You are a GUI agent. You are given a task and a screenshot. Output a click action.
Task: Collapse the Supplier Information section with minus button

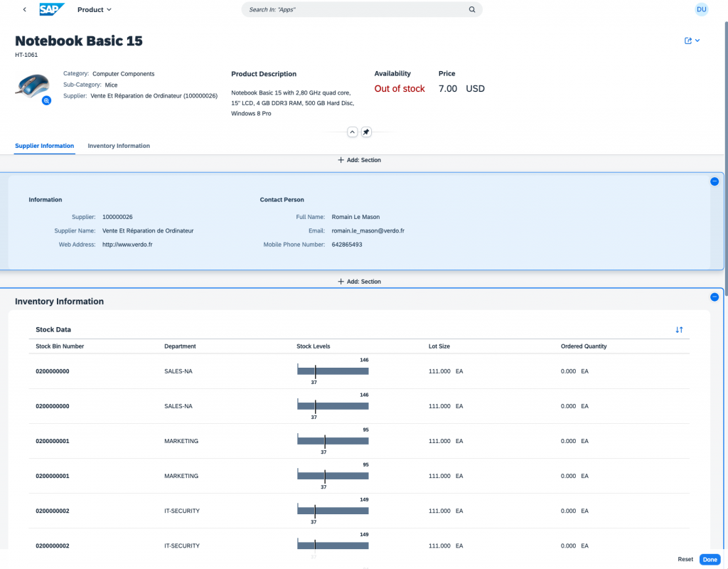click(714, 181)
